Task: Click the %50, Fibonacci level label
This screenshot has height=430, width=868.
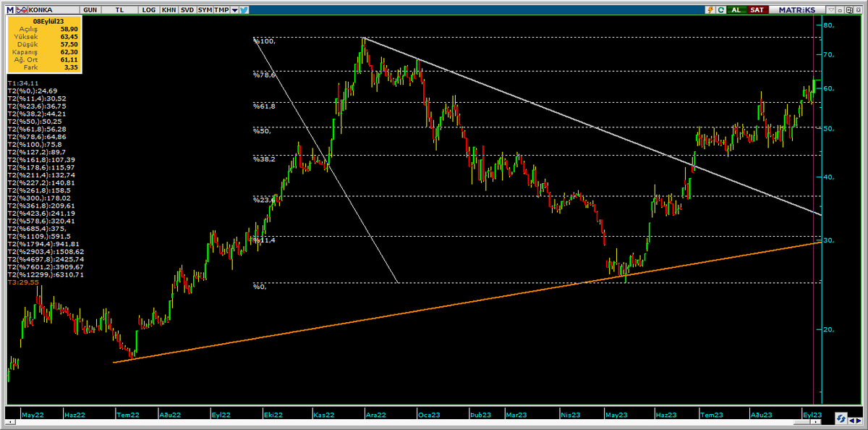Action: (x=262, y=131)
